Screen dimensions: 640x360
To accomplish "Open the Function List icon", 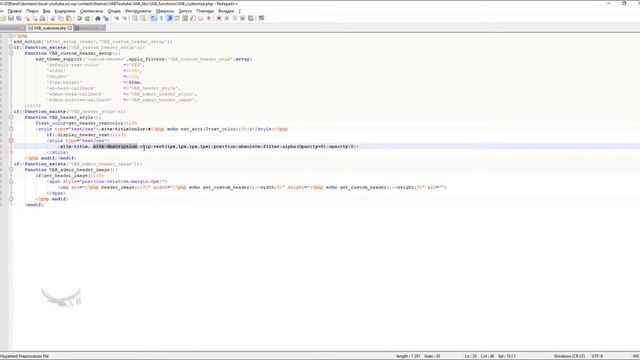I will point(193,18).
